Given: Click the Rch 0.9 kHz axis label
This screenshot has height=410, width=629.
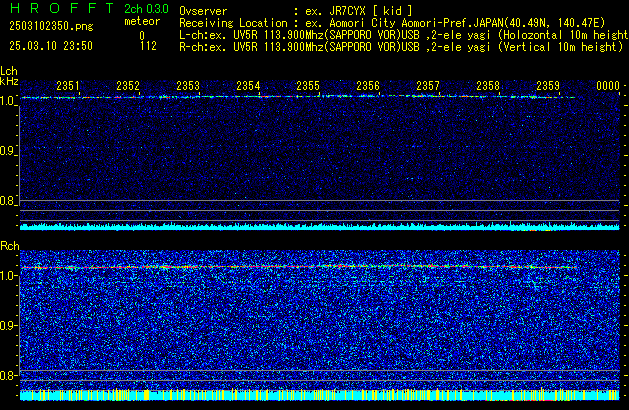Looking at the screenshot, I should pos(8,326).
